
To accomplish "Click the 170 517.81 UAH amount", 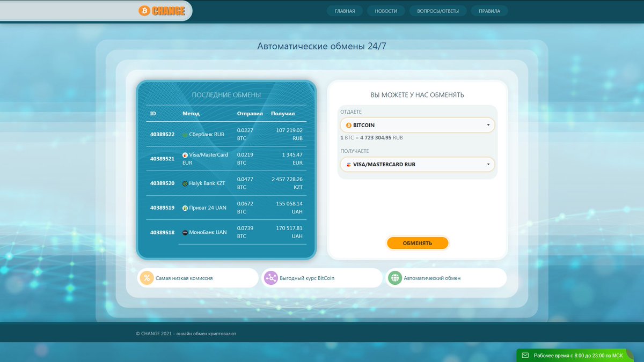I will (289, 232).
